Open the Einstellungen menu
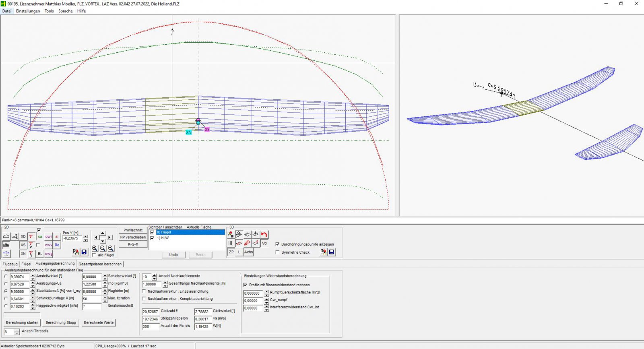 (28, 11)
